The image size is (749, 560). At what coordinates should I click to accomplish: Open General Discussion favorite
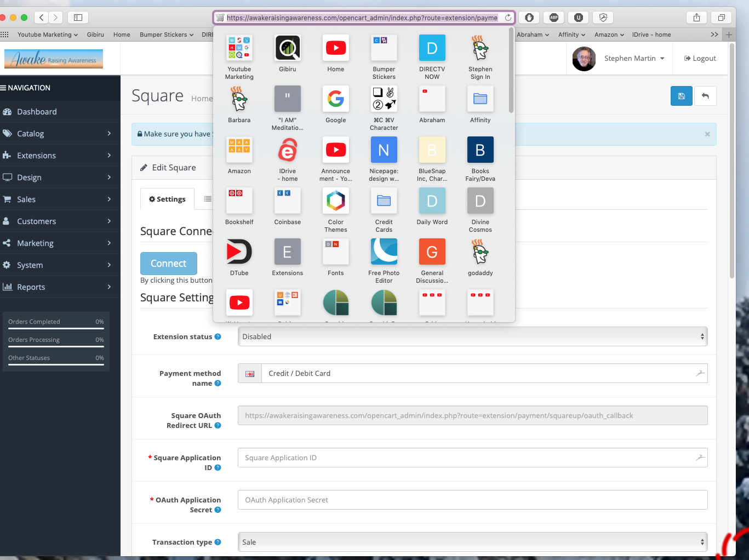click(432, 252)
